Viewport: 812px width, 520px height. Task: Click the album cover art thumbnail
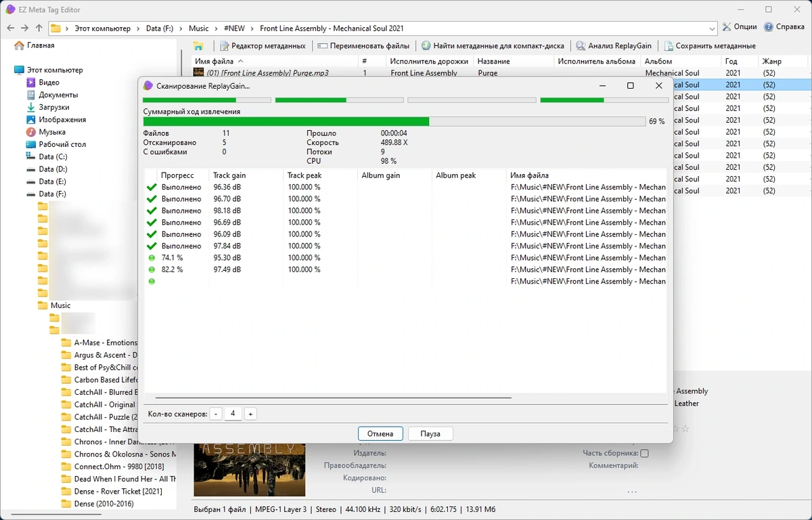249,470
